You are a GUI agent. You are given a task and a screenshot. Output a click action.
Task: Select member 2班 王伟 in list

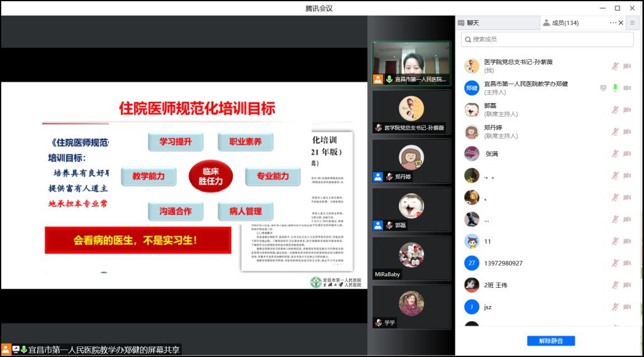pos(548,285)
